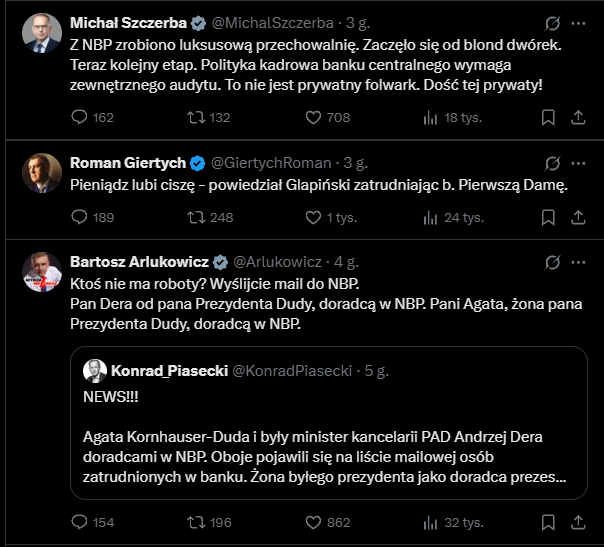Reply to Roman Giertych's tweet

pos(81,217)
